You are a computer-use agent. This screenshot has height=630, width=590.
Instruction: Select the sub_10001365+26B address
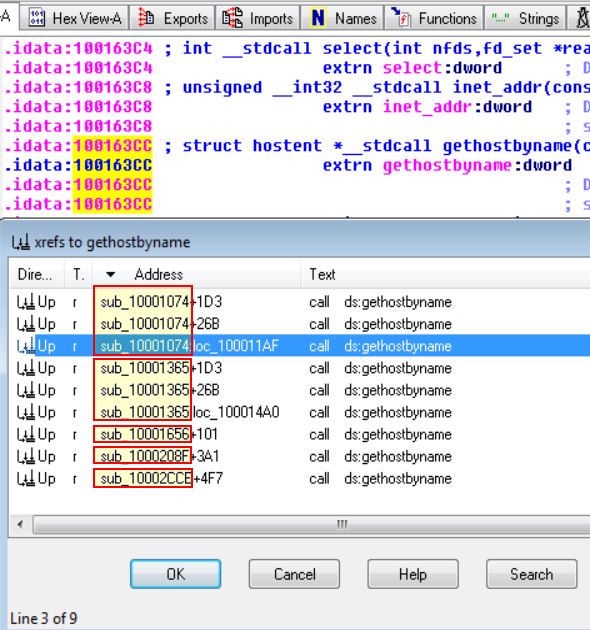click(x=160, y=391)
